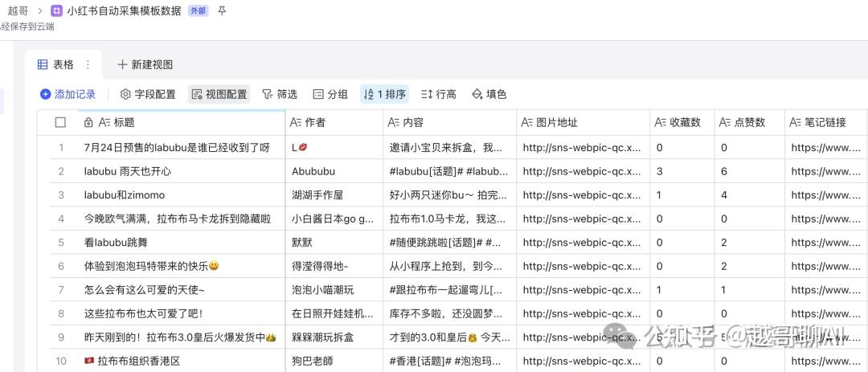Click the title 小红书自动采集模板数据

[x=124, y=10]
